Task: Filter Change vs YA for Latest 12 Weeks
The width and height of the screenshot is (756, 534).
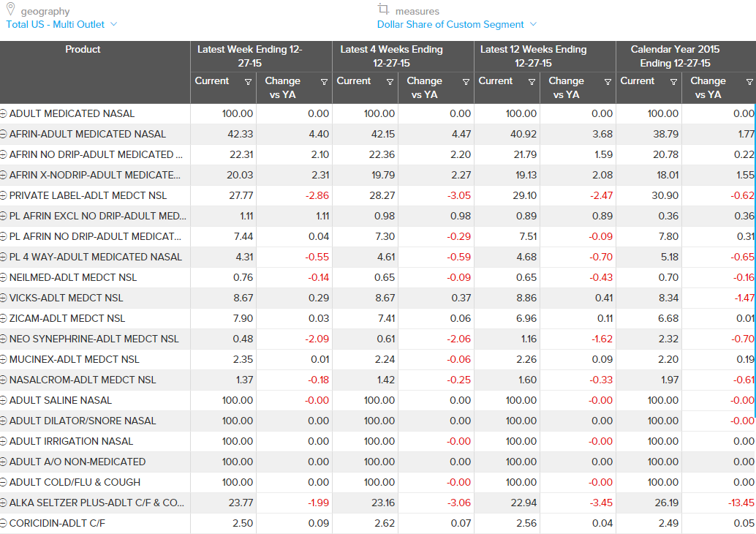Action: coord(608,82)
